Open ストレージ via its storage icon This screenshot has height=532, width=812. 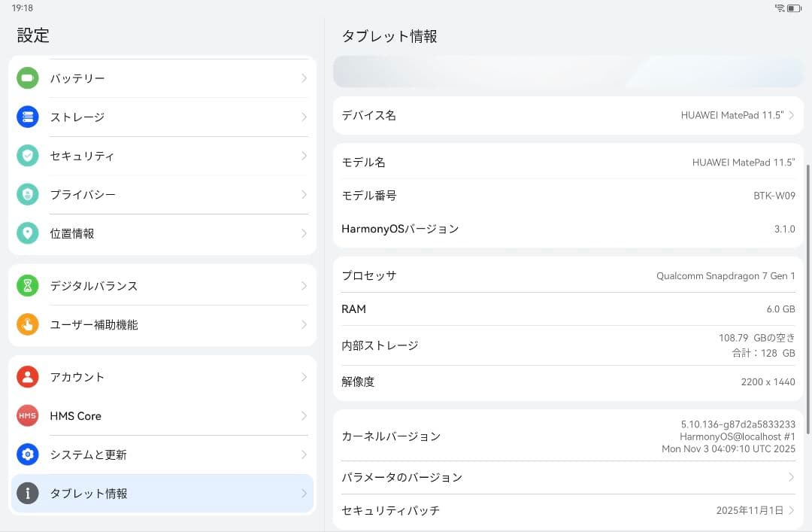[x=27, y=117]
